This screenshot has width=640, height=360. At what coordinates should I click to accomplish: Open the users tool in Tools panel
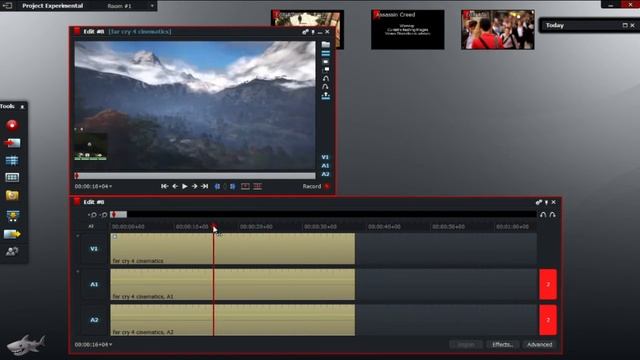(12, 251)
